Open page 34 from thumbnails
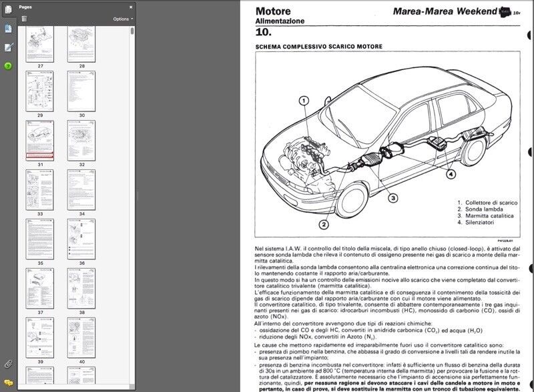This screenshot has width=534, height=392. click(81, 190)
